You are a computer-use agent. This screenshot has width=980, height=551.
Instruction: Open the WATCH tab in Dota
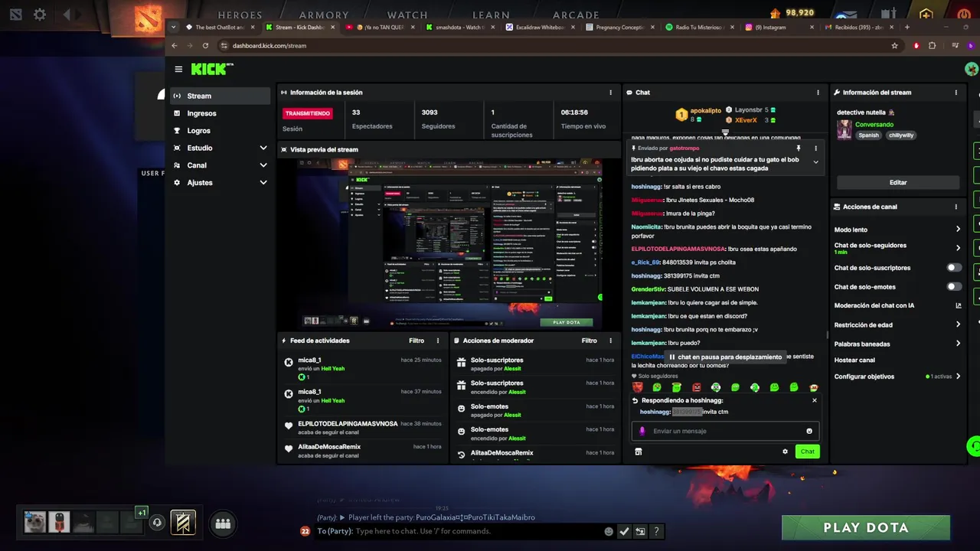407,15
